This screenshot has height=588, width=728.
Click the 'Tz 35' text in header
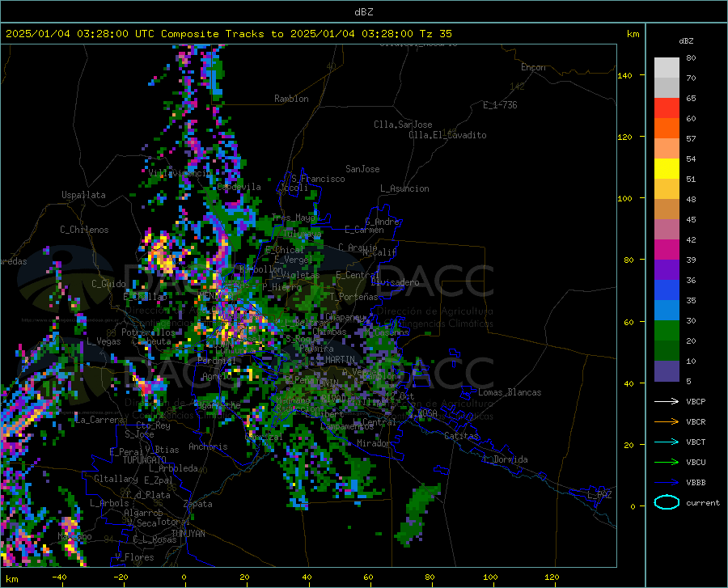[435, 34]
